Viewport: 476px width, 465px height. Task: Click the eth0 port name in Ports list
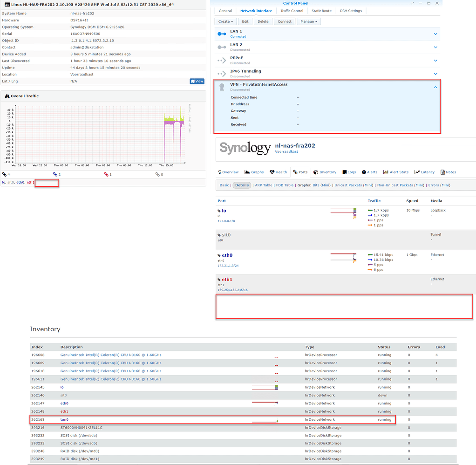227,255
